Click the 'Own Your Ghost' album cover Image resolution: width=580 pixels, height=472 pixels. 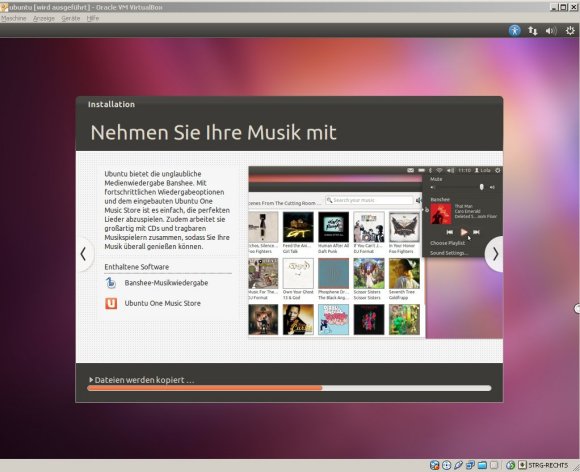pyautogui.click(x=298, y=273)
